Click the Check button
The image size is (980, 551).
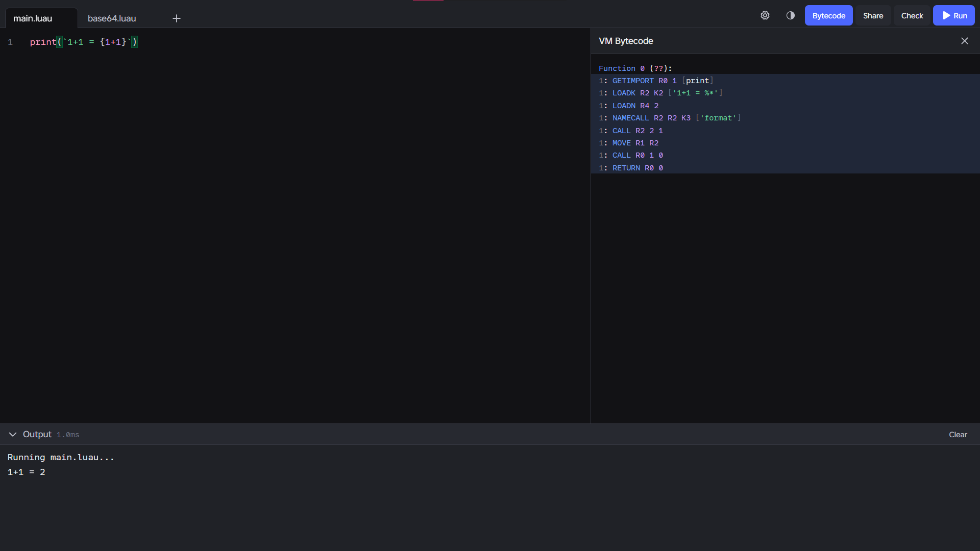click(x=912, y=16)
